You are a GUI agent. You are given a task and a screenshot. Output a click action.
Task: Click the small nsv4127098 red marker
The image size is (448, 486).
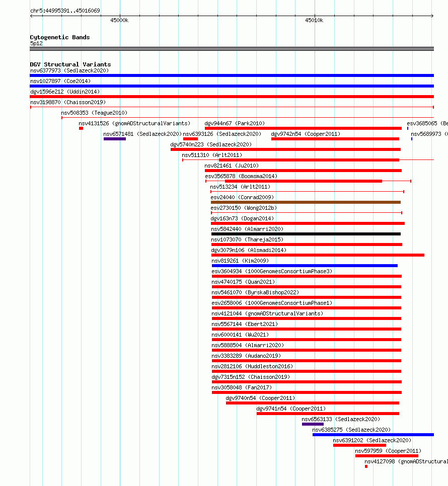[366, 466]
